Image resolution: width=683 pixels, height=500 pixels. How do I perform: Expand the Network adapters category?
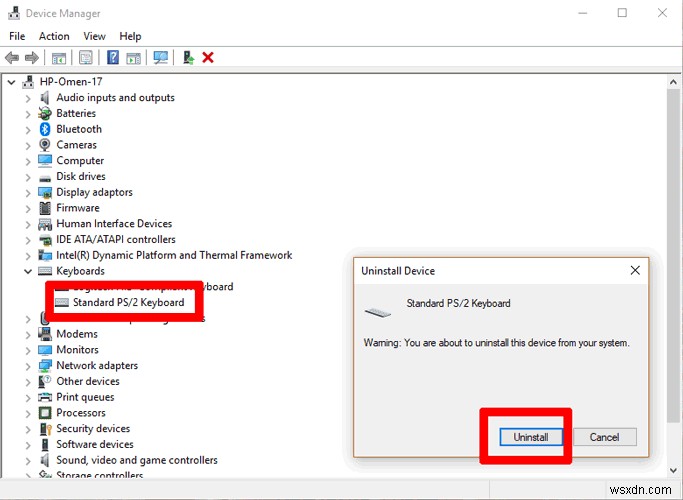coord(28,366)
